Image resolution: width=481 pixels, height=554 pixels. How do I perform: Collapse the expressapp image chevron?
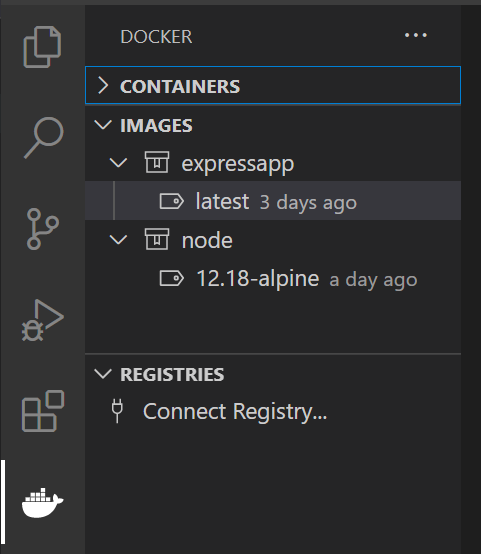point(118,163)
